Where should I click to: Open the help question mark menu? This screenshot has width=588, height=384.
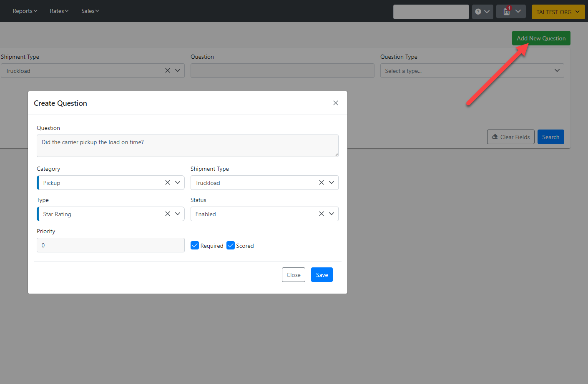(x=482, y=12)
